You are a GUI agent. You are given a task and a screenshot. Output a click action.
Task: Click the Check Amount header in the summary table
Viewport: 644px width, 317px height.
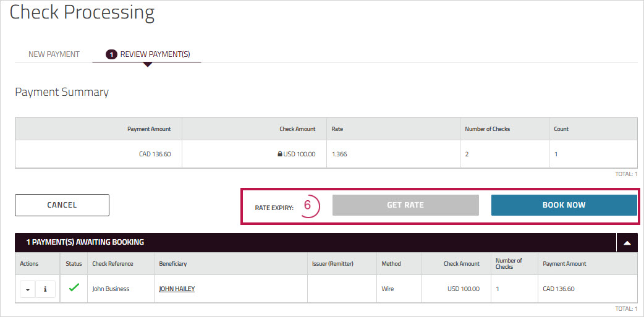click(297, 129)
